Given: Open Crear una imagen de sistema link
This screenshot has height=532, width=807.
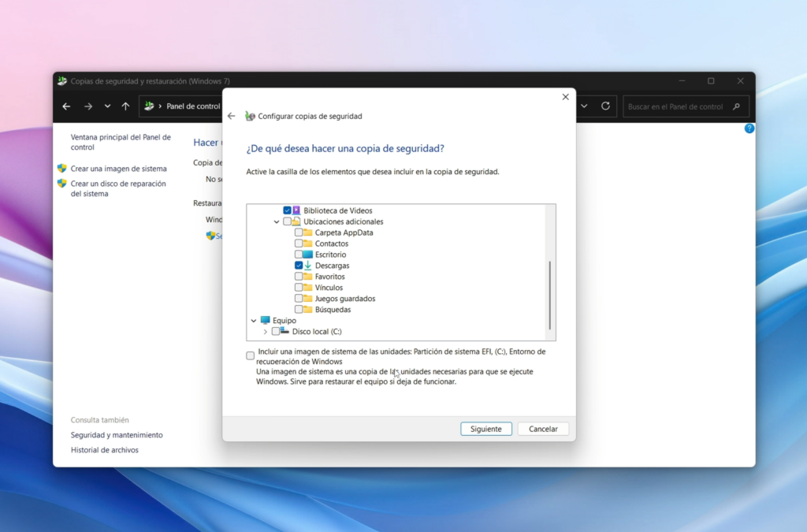Looking at the screenshot, I should click(x=118, y=169).
